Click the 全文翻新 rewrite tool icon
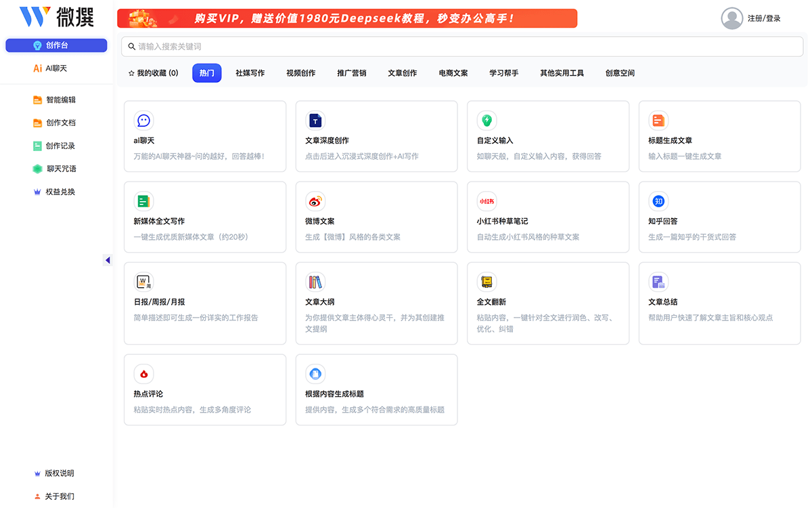The height and width of the screenshot is (508, 812). coord(487,281)
